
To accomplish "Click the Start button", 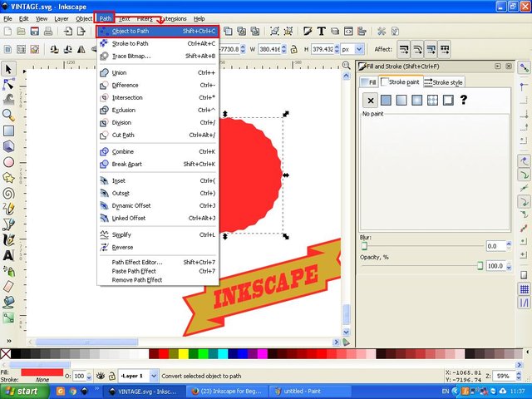I will point(24,392).
